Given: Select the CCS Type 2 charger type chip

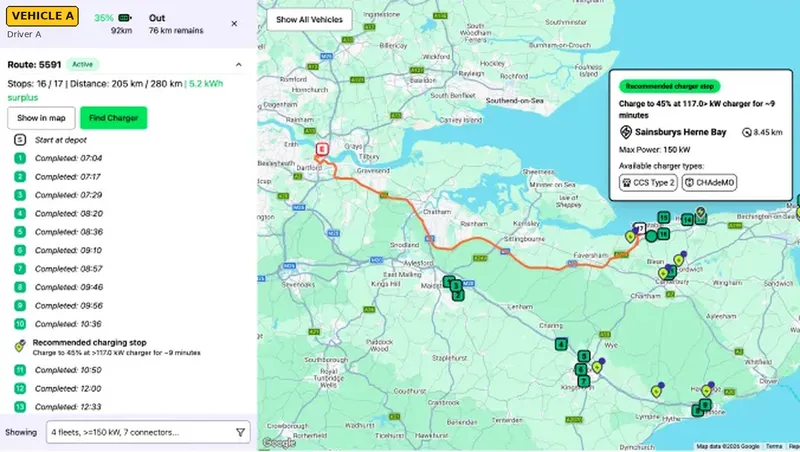Looking at the screenshot, I should (x=648, y=183).
